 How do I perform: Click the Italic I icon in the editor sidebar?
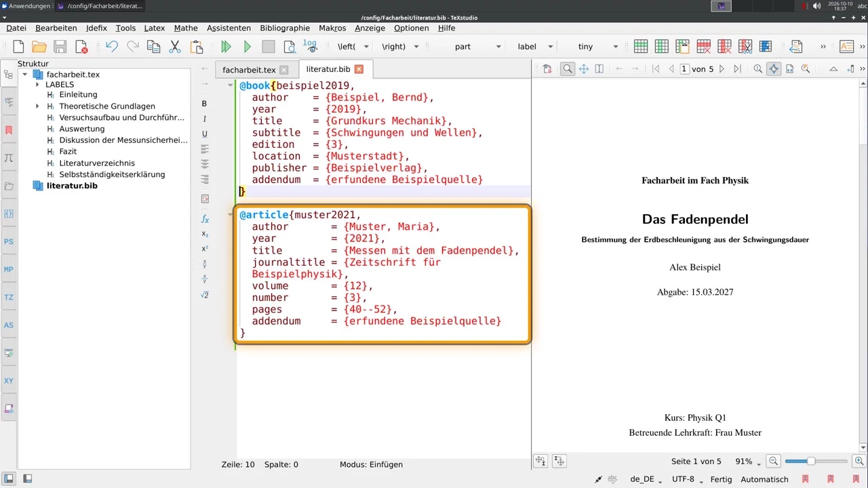click(x=205, y=119)
